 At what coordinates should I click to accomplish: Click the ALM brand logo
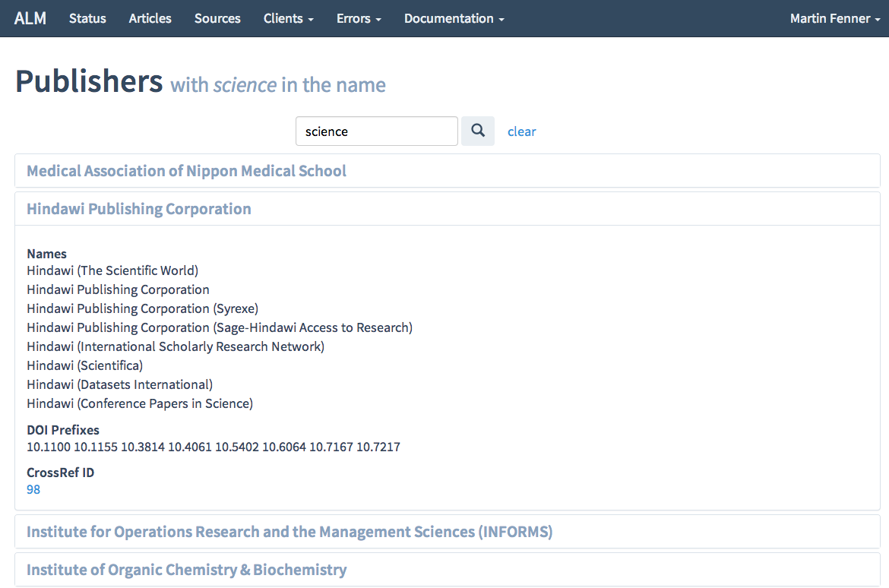[30, 18]
